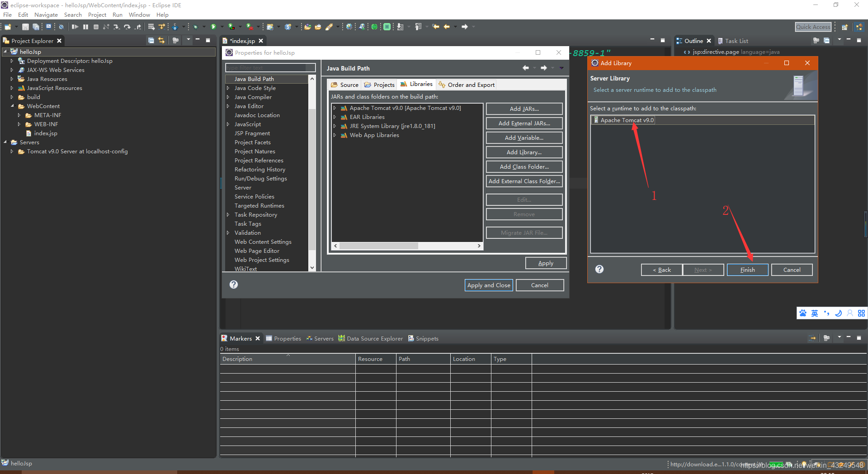Click the Resume debug icon
The width and height of the screenshot is (868, 474).
click(x=75, y=27)
